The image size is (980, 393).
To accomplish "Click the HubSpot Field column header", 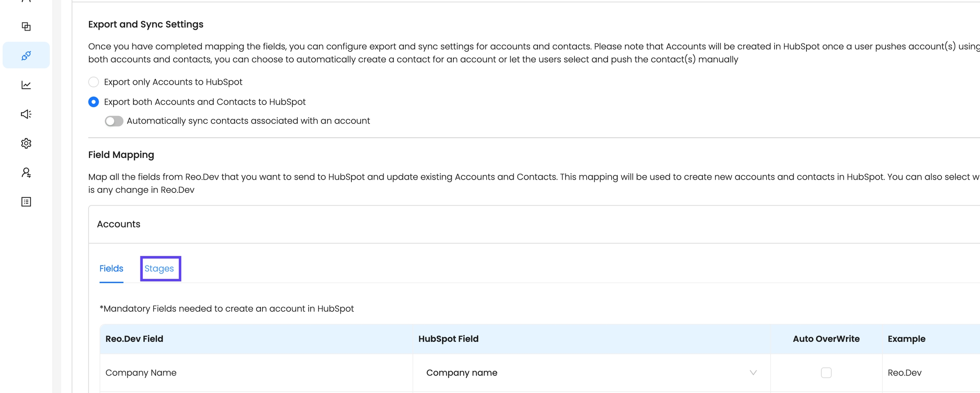I will 448,339.
